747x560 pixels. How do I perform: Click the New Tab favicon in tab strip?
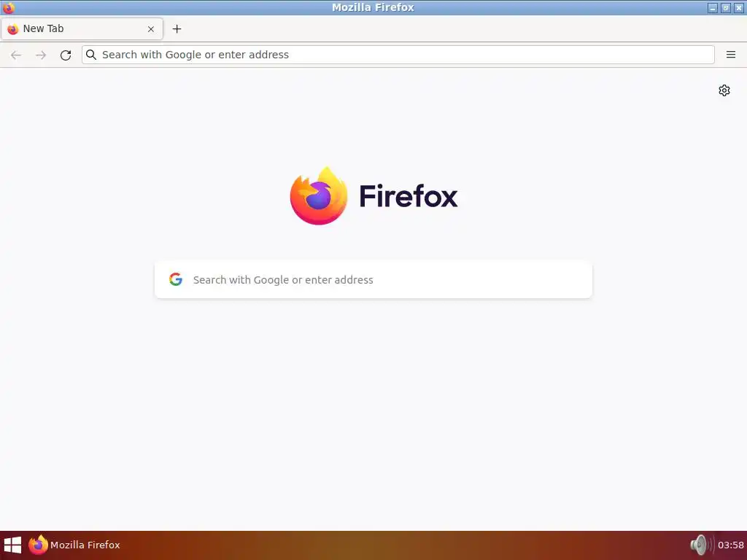13,29
